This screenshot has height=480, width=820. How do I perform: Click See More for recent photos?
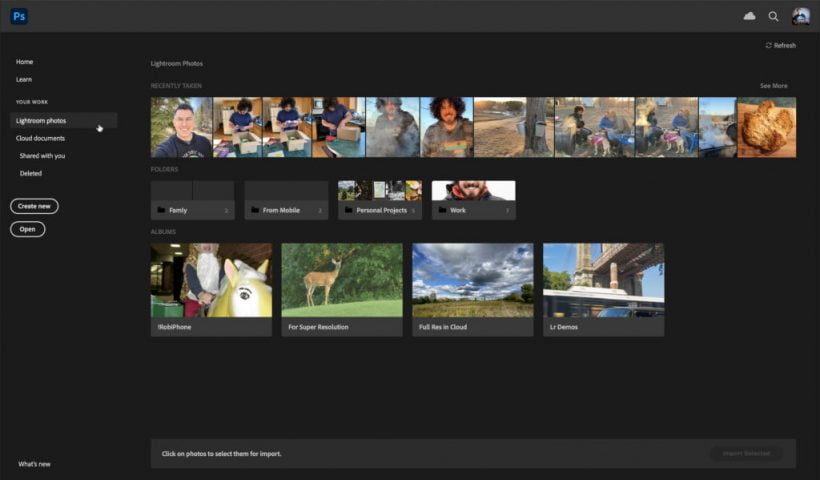(773, 86)
